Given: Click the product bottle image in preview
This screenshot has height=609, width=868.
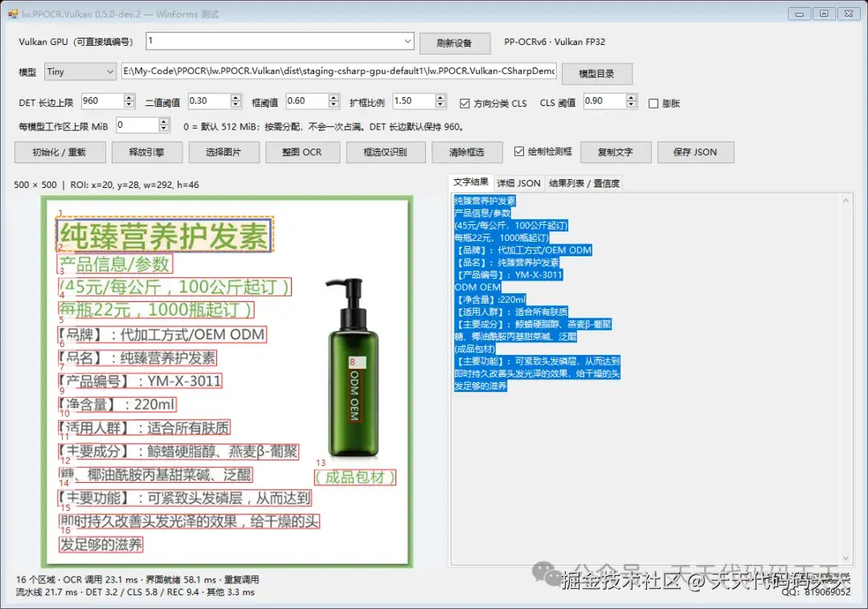Looking at the screenshot, I should tap(353, 368).
